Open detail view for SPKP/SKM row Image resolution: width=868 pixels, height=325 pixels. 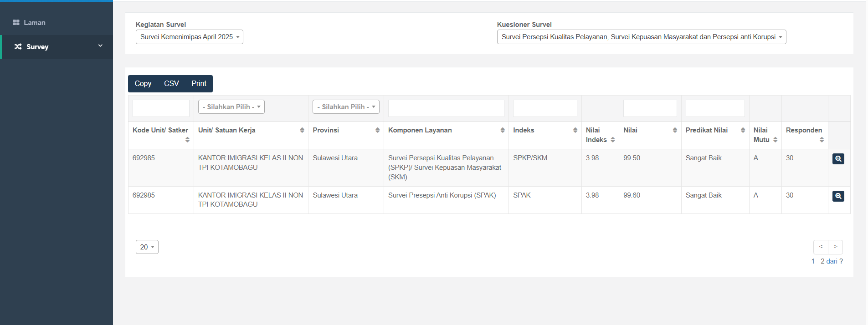coord(838,158)
